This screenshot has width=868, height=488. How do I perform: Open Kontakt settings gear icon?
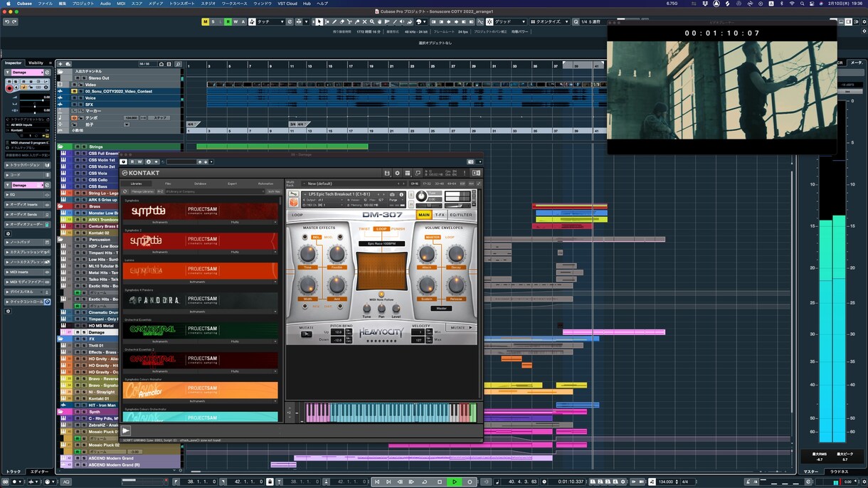[x=398, y=173]
